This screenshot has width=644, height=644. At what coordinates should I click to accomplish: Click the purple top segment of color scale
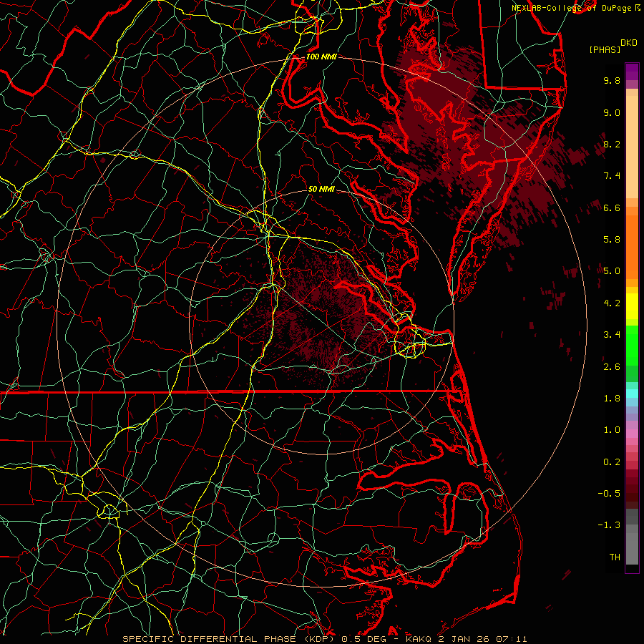632,72
